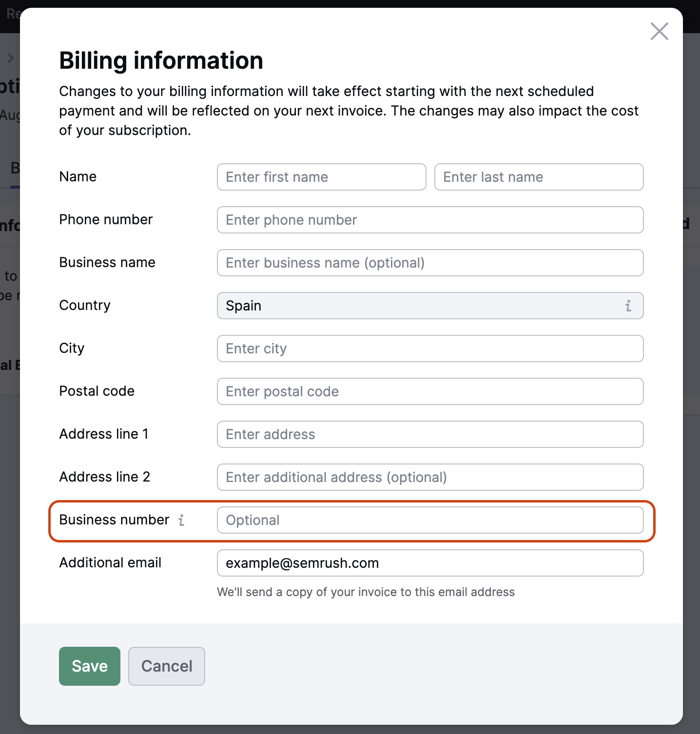The width and height of the screenshot is (700, 734).
Task: Dismiss the dialog using the X icon
Action: [x=659, y=31]
